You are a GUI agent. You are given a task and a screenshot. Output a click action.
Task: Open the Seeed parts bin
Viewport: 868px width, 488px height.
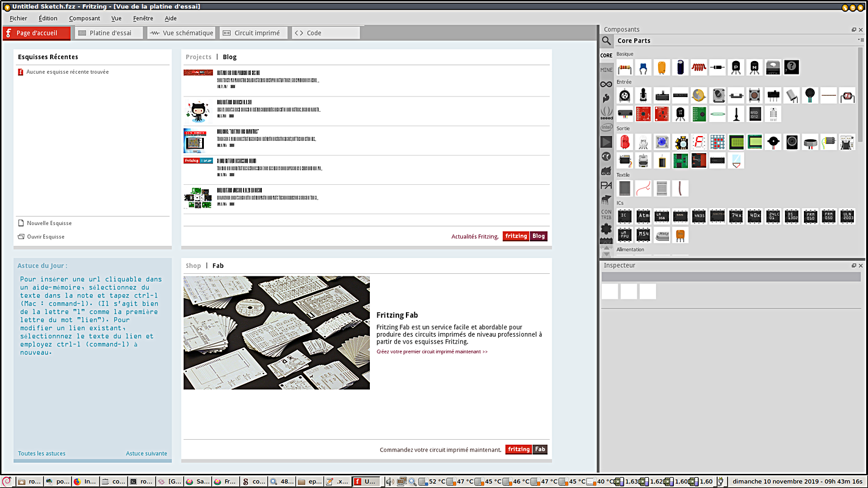[606, 113]
